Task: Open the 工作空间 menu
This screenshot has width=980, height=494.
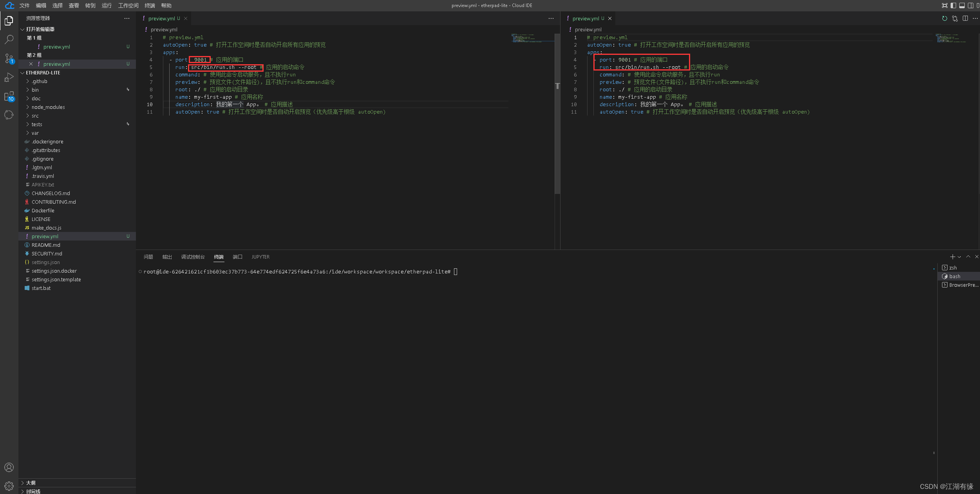Action: coord(128,5)
